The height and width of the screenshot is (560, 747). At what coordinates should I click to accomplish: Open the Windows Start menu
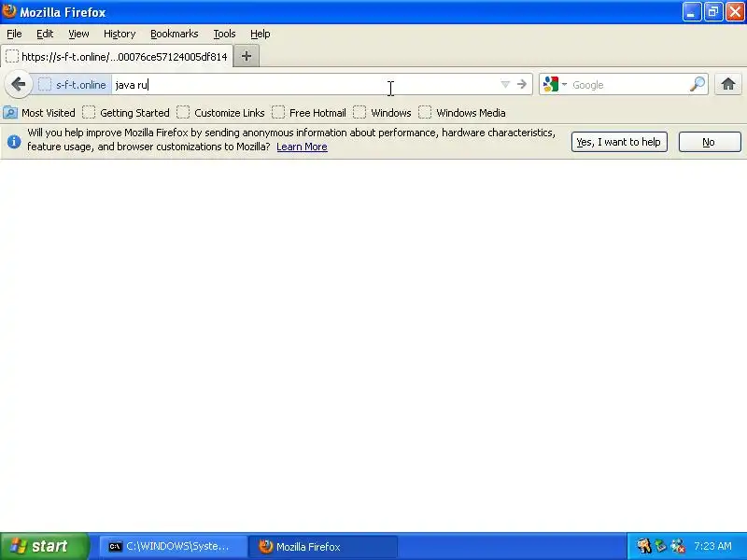pyautogui.click(x=44, y=546)
